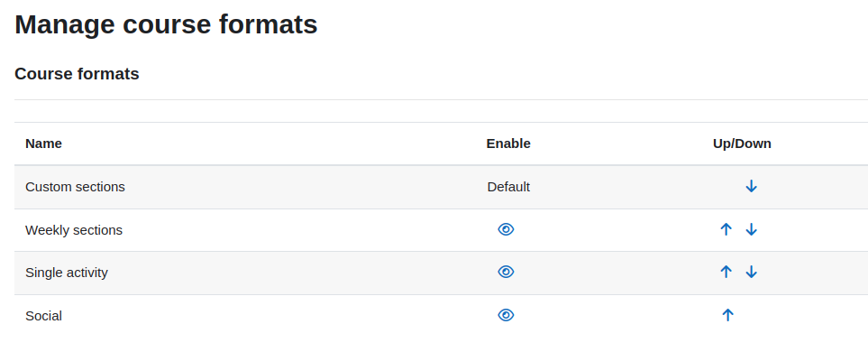Move Single activity format down
This screenshot has width=868, height=352.
click(751, 272)
